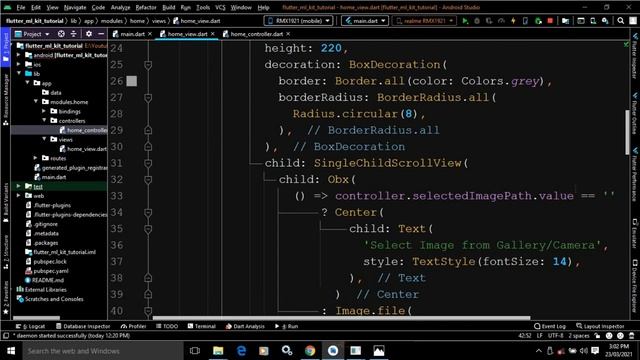The height and width of the screenshot is (360, 640).
Task: Open the Build menu
Action: (169, 7)
